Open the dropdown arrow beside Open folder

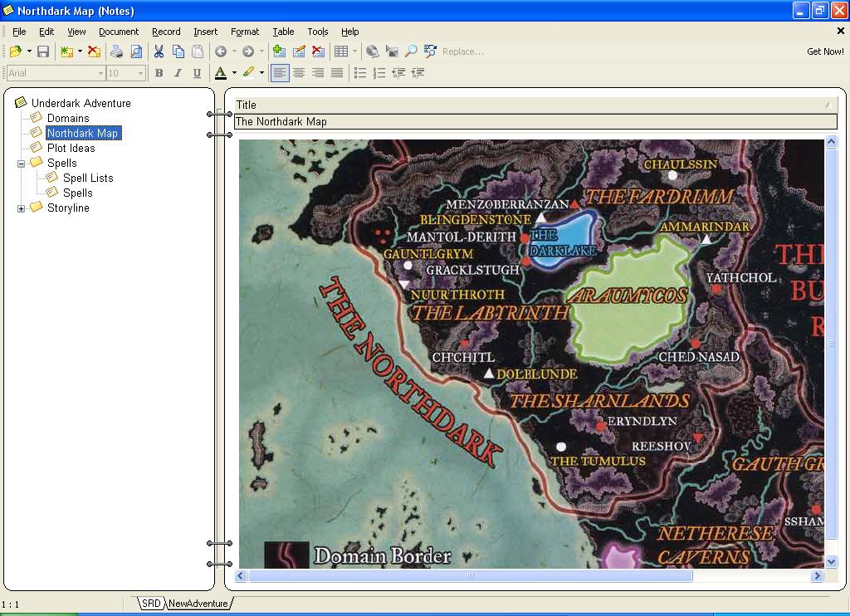pos(29,51)
